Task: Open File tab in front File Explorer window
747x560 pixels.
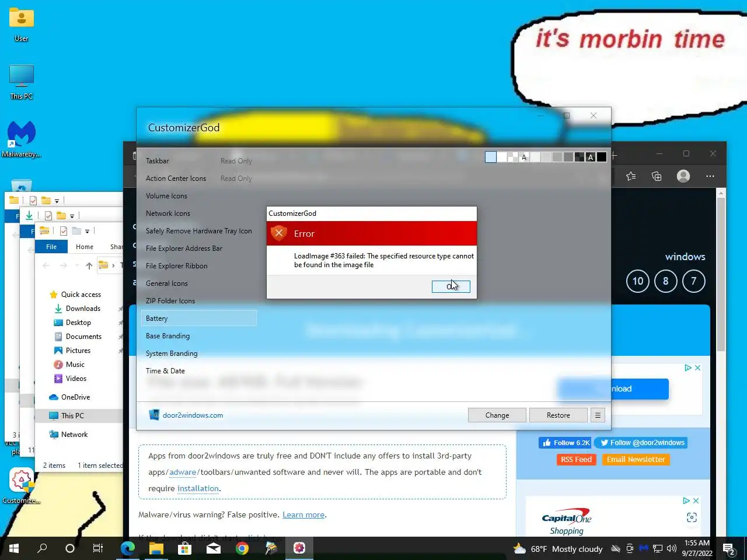Action: 51,247
